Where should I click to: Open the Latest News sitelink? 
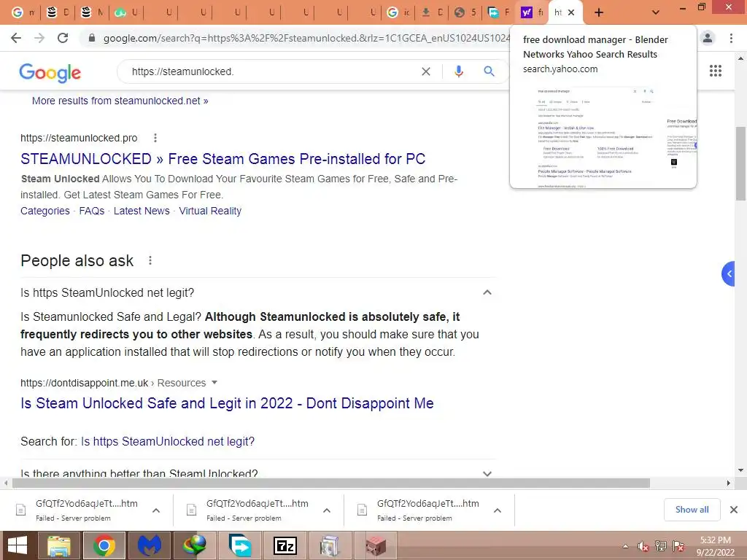[x=142, y=211]
